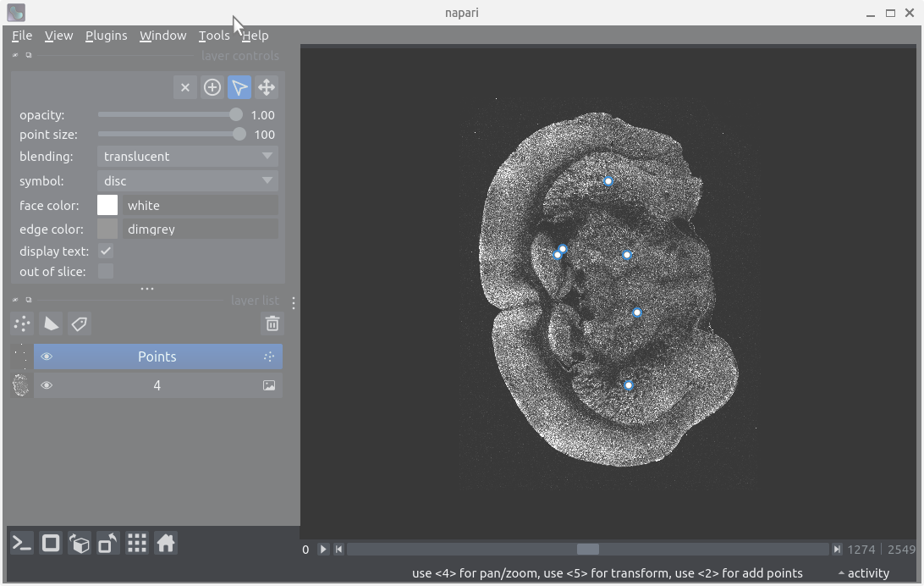Screen dimensions: 924x586
Task: Open the blending dropdown
Action: click(x=188, y=157)
